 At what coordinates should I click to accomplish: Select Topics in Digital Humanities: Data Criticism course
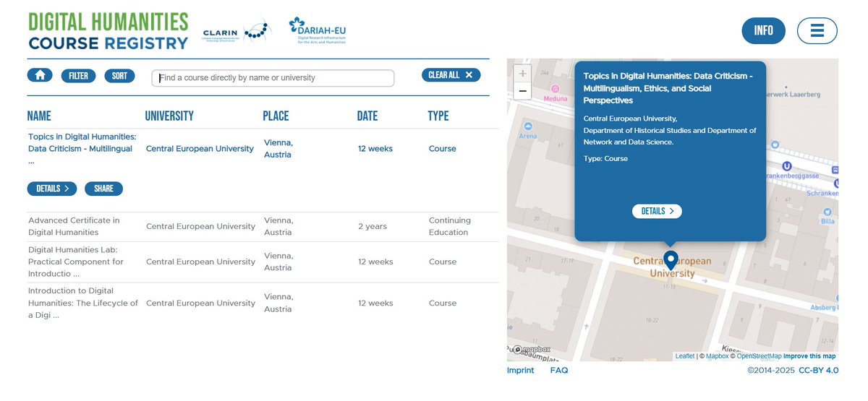(82, 148)
